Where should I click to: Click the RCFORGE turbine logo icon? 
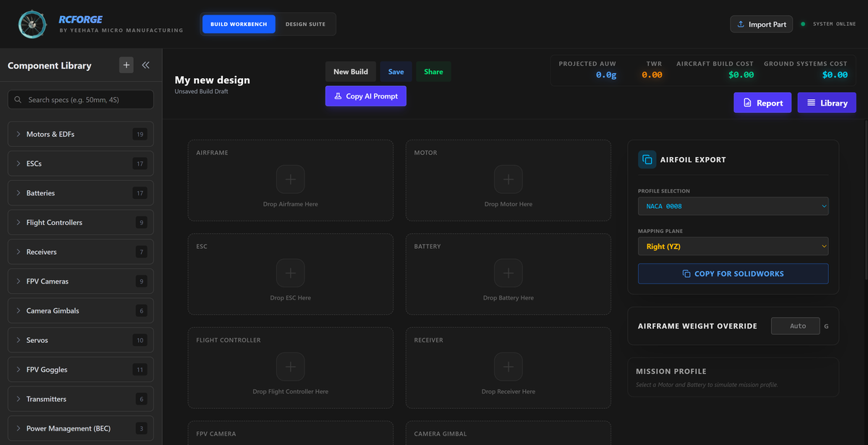[x=33, y=25]
